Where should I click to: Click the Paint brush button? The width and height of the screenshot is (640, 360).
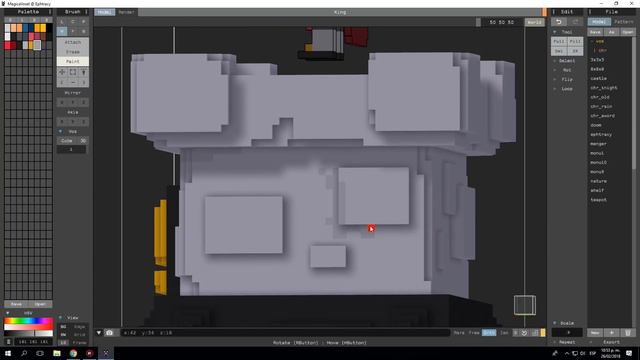(73, 61)
